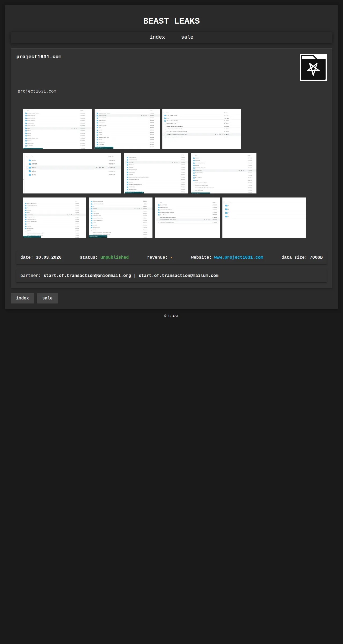This screenshot has height=644, width=343.
Task: Click the pentagram folder logo icon
Action: (313, 67)
